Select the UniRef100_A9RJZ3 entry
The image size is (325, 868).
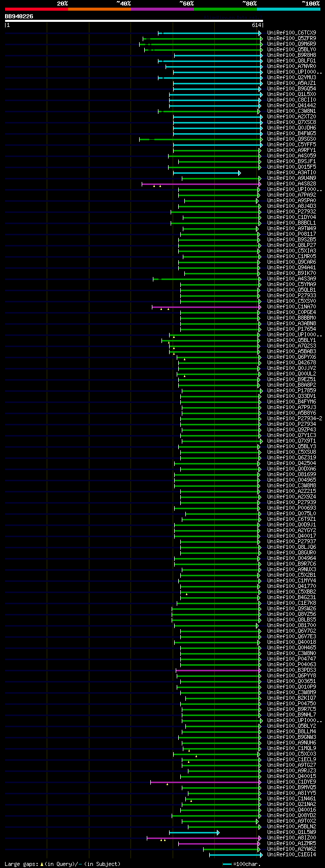click(291, 771)
